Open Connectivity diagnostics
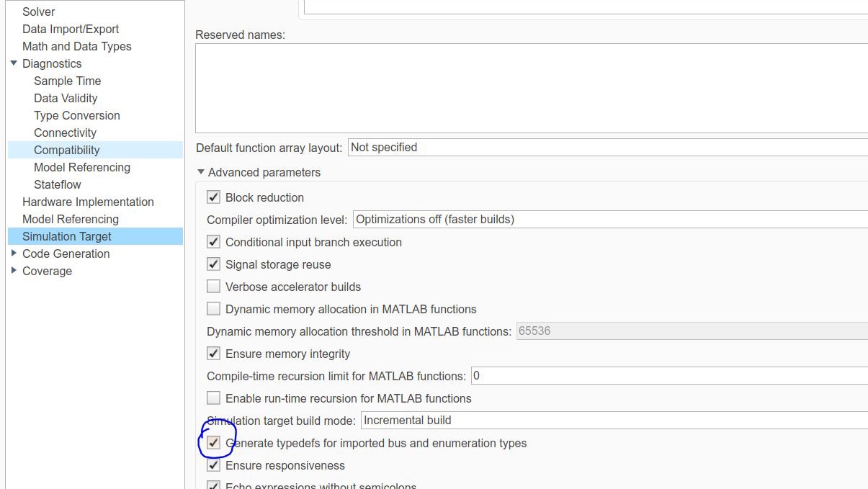Image resolution: width=868 pixels, height=489 pixels. (65, 133)
